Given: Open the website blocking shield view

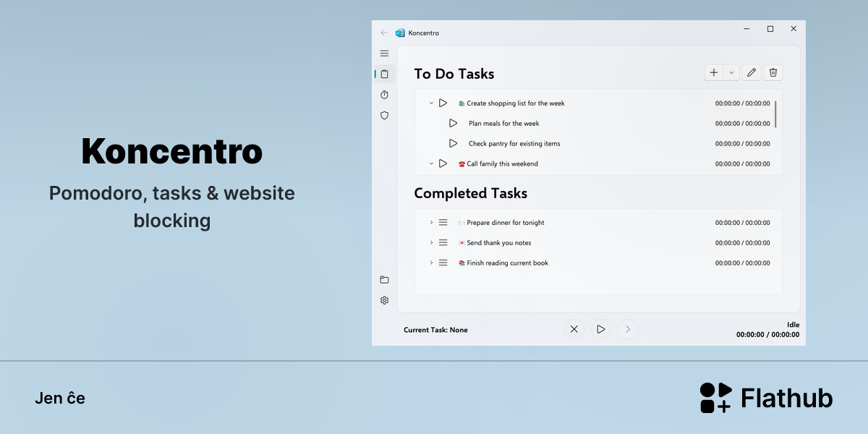Looking at the screenshot, I should 384,115.
